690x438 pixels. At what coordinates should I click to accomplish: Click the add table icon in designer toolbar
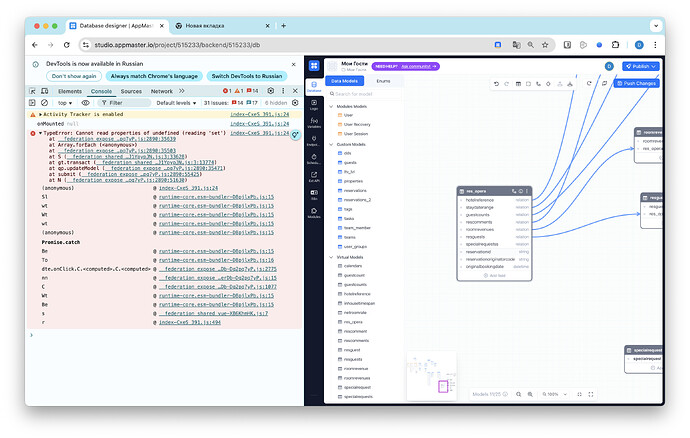518,84
